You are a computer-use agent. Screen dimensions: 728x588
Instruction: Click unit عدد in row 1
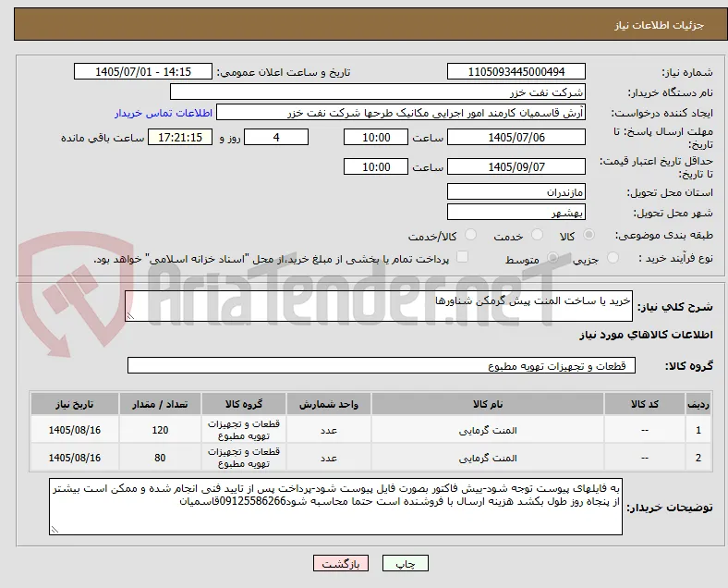point(329,431)
